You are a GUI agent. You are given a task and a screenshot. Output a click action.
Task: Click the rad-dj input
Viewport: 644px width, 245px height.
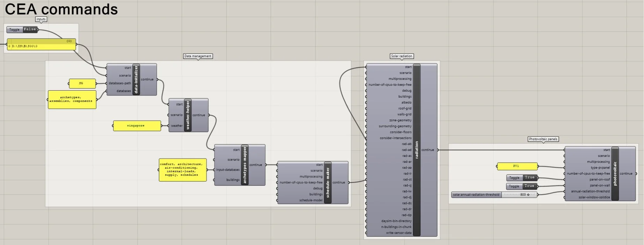click(x=407, y=197)
